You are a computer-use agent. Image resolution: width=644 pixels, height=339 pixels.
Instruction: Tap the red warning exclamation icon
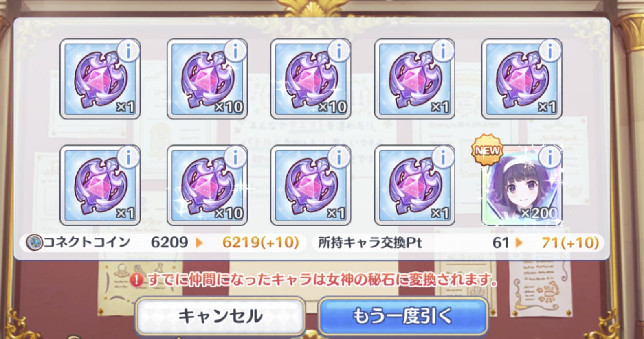137,280
